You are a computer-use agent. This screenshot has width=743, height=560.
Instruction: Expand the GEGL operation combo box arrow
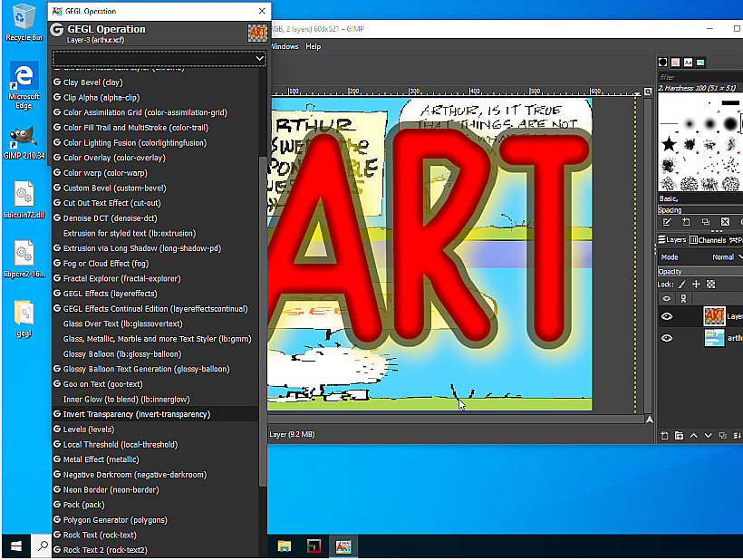259,58
